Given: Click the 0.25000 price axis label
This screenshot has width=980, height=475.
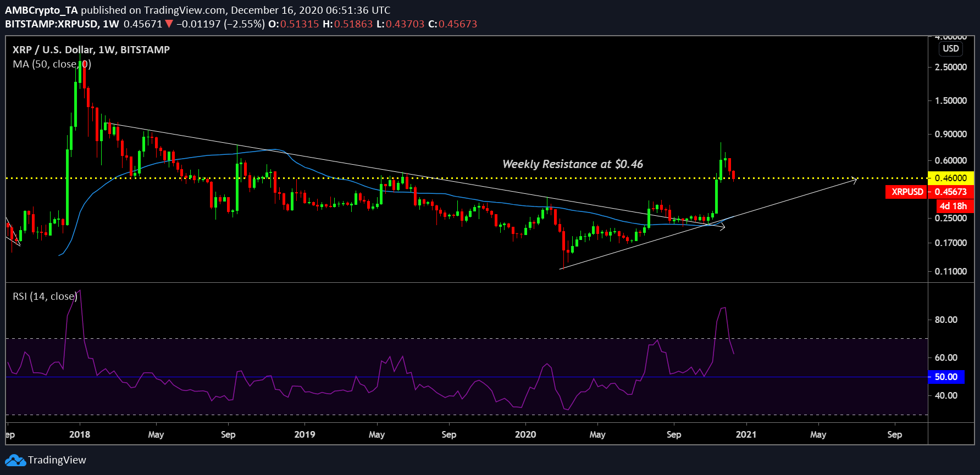Looking at the screenshot, I should point(951,218).
